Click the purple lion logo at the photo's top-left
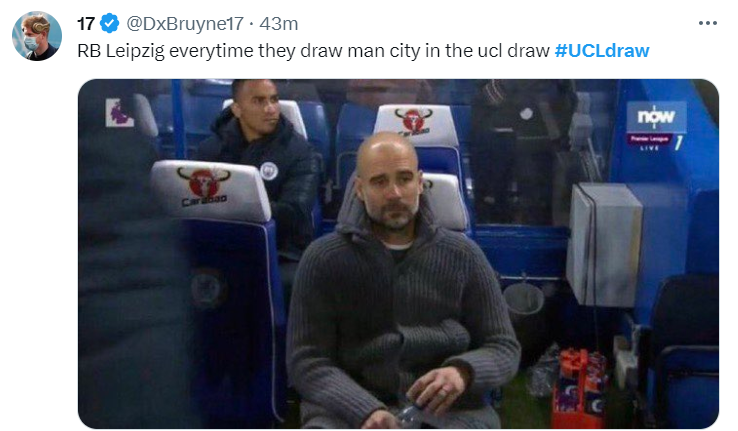The height and width of the screenshot is (431, 738). [x=119, y=113]
